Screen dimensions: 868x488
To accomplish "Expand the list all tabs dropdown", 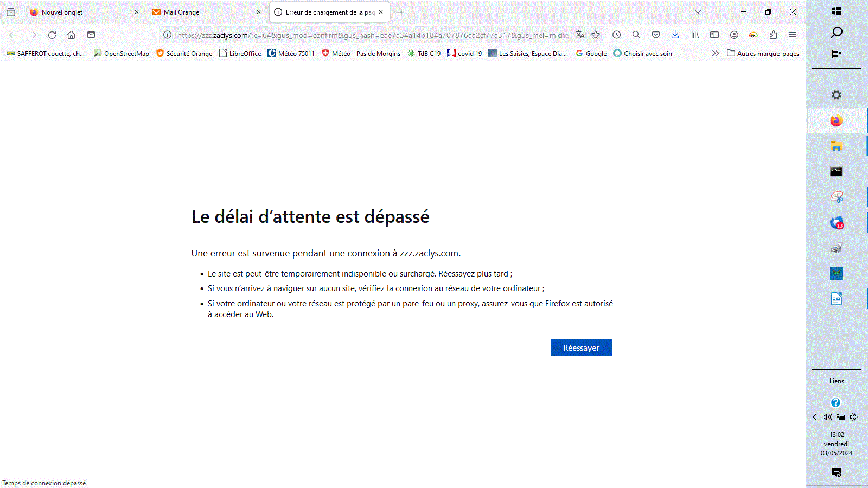I will (698, 12).
